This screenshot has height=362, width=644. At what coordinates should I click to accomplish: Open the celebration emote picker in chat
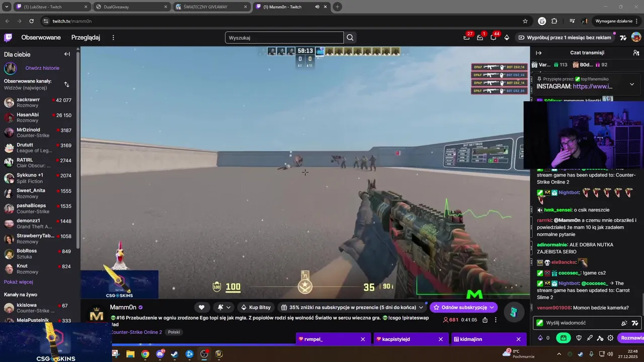click(624, 323)
